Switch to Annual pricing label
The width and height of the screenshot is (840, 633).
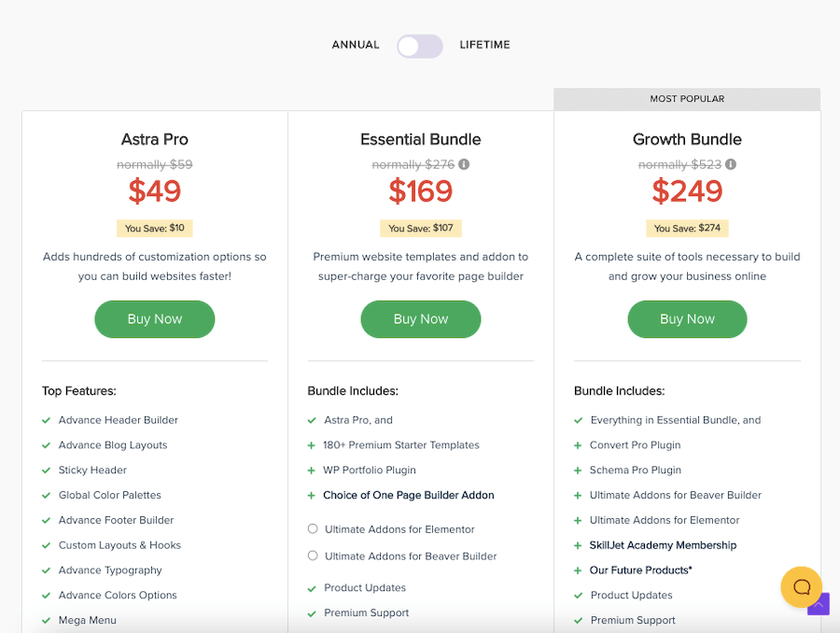[356, 45]
